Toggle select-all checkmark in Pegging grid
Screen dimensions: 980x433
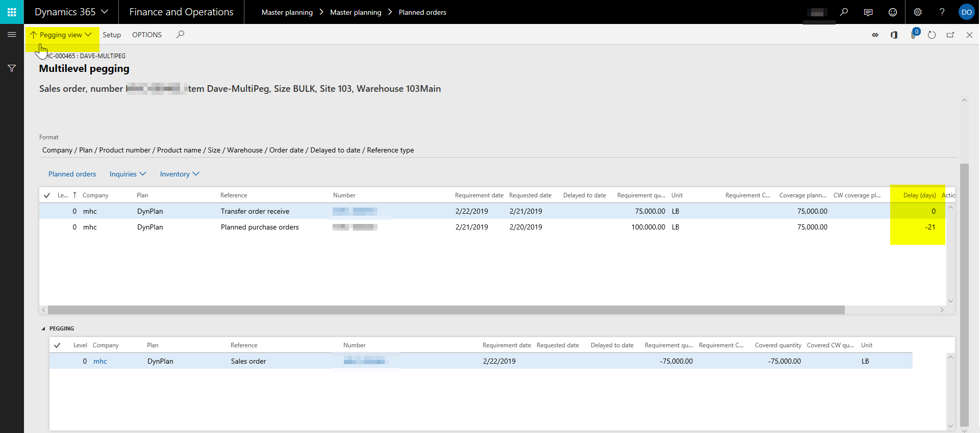pos(57,345)
